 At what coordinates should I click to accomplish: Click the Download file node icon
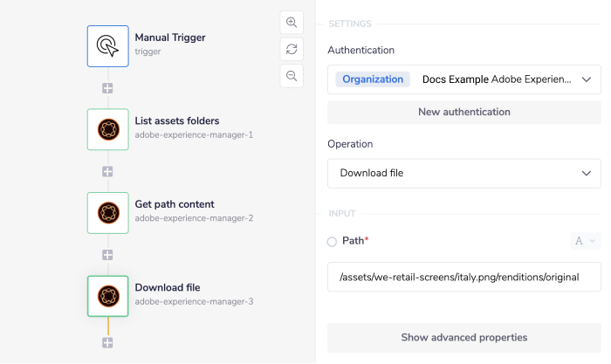(108, 296)
